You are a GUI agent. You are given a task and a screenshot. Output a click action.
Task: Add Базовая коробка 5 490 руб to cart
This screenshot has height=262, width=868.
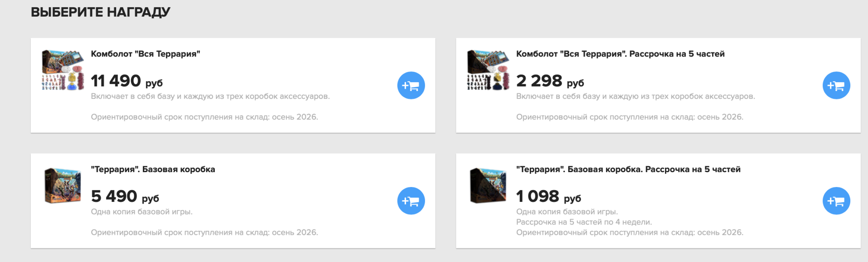pyautogui.click(x=411, y=201)
